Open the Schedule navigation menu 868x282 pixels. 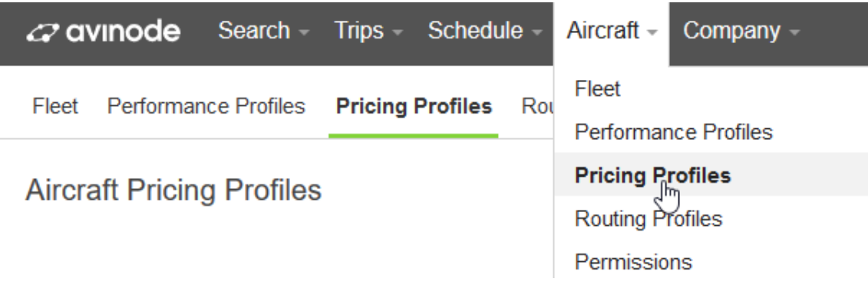click(x=484, y=31)
